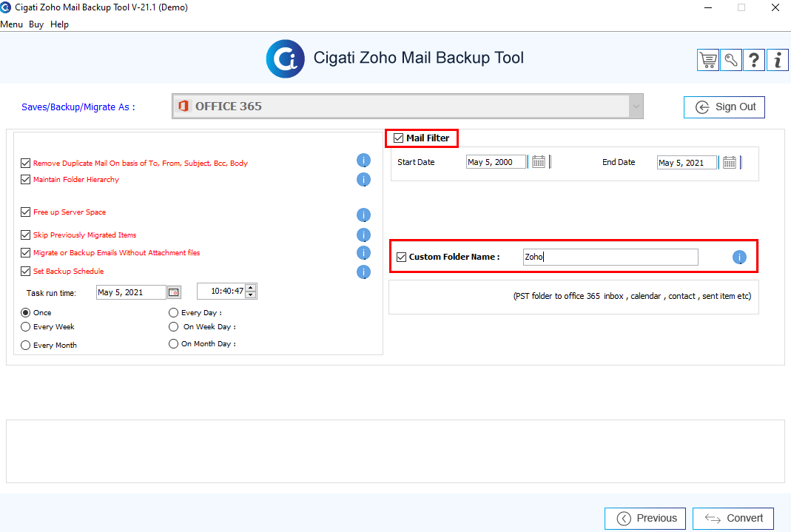Screen dimensions: 791x532
Task: Decrease task run time with down arrow
Action: coord(251,294)
